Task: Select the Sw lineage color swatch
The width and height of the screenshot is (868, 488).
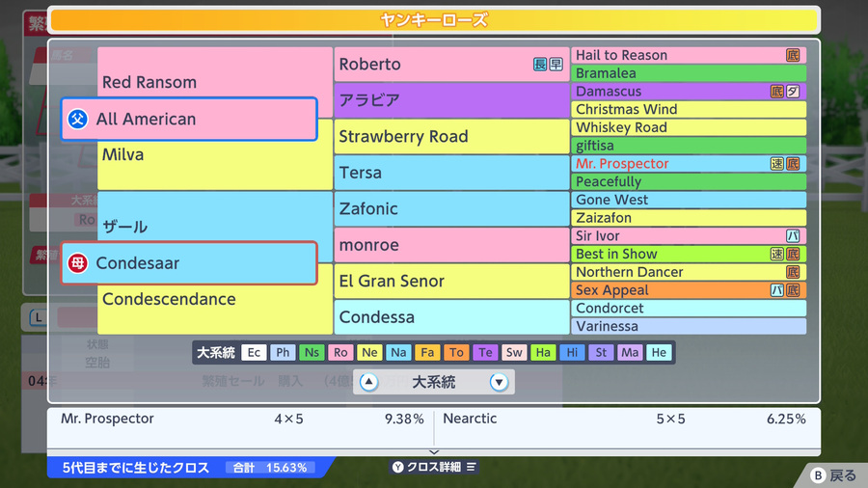Action: click(x=514, y=352)
